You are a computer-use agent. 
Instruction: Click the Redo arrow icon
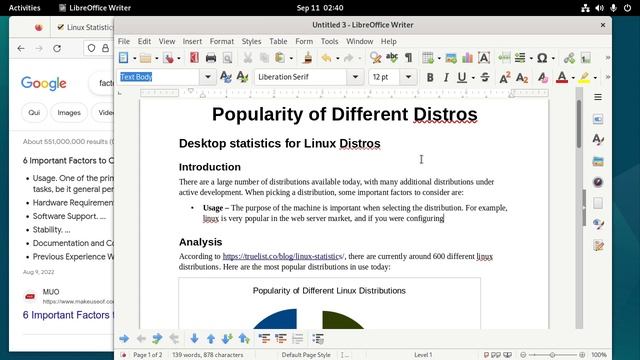(x=348, y=58)
